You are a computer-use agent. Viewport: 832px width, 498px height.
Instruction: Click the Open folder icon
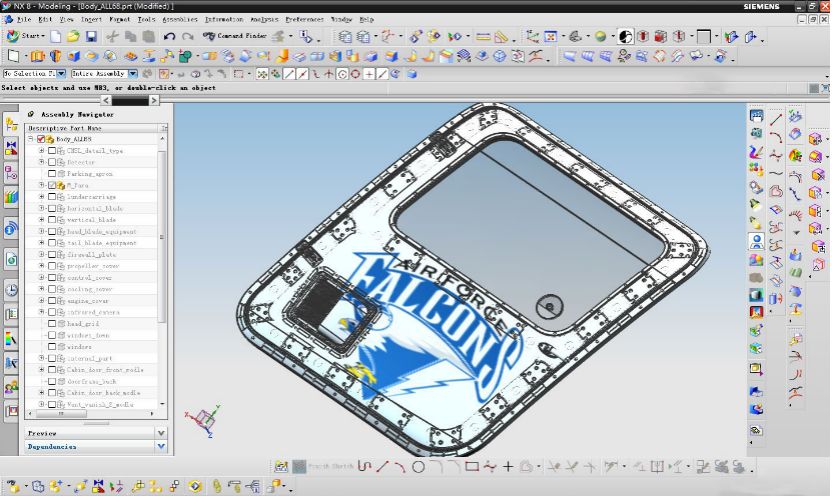tap(74, 37)
